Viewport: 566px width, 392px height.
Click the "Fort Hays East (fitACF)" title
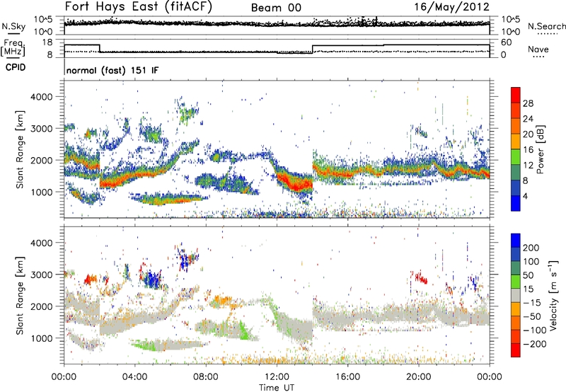(x=139, y=6)
